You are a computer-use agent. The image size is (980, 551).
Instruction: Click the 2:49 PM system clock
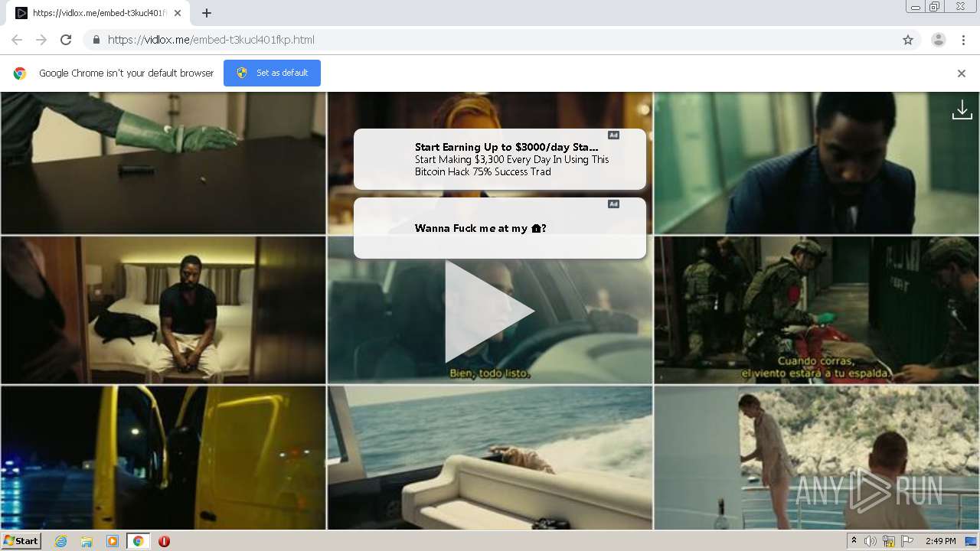point(940,541)
